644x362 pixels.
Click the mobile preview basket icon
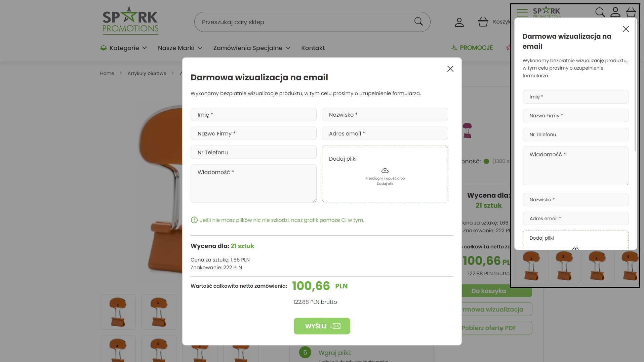coord(631,12)
